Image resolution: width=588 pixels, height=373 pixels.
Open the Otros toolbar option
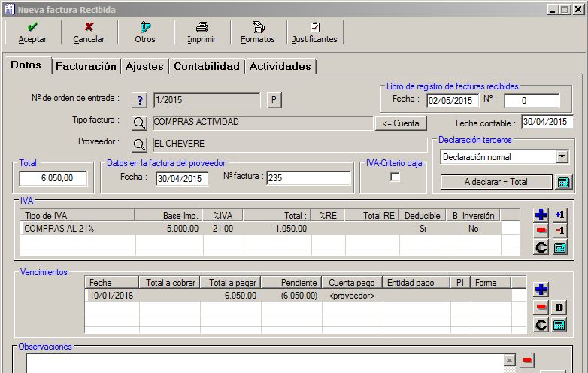pyautogui.click(x=145, y=33)
